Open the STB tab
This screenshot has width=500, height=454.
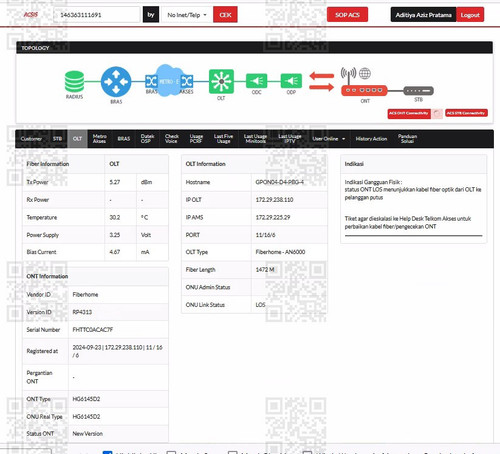click(x=57, y=139)
